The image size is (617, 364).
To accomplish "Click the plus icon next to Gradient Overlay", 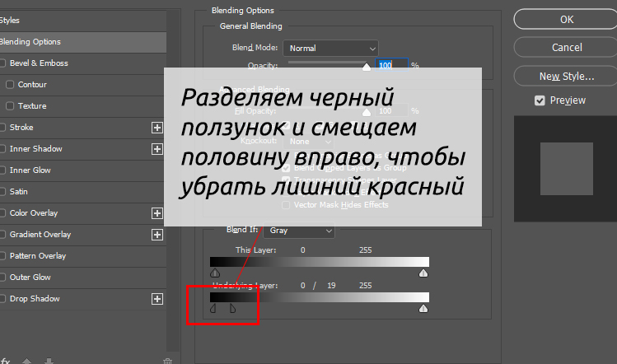I will coord(157,235).
